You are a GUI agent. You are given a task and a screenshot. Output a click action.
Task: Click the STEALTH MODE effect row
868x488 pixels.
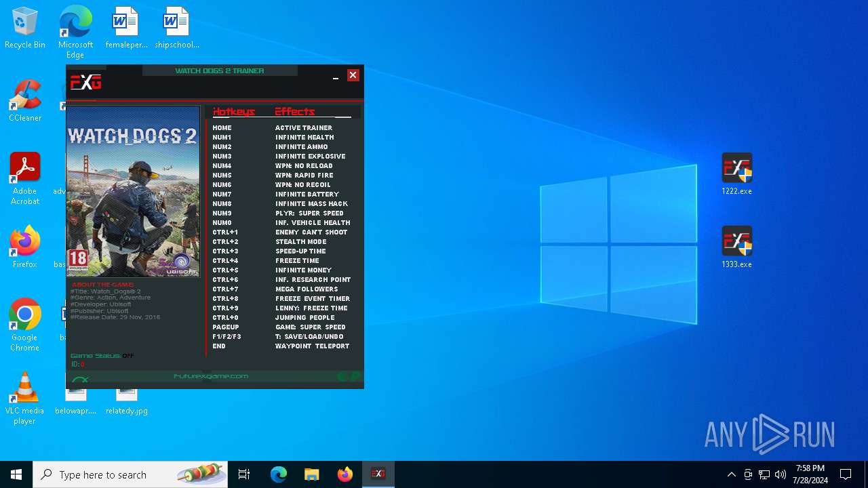click(301, 241)
